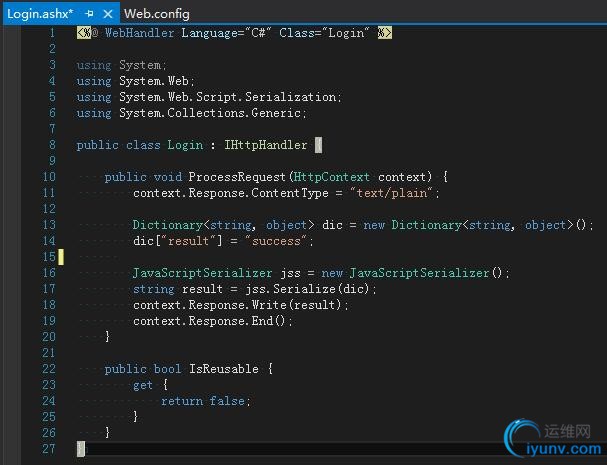Click the IHttpHandler interface name

(266, 145)
